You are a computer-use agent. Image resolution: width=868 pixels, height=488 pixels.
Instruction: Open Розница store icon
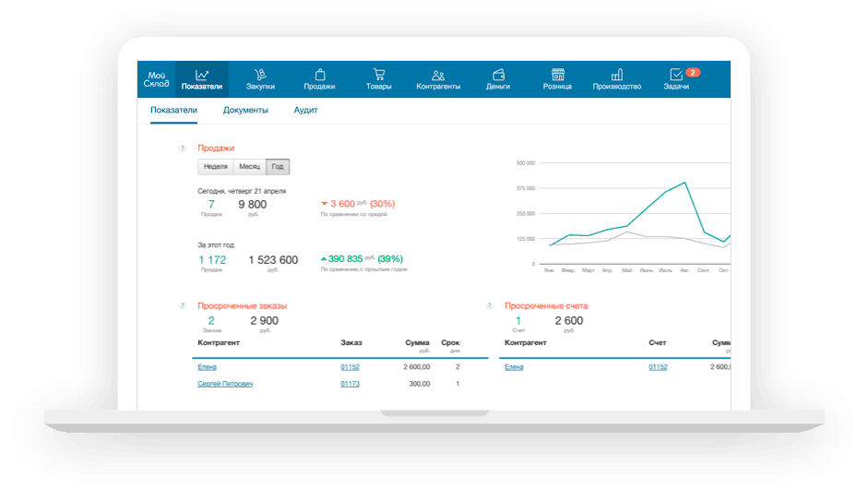tap(557, 74)
